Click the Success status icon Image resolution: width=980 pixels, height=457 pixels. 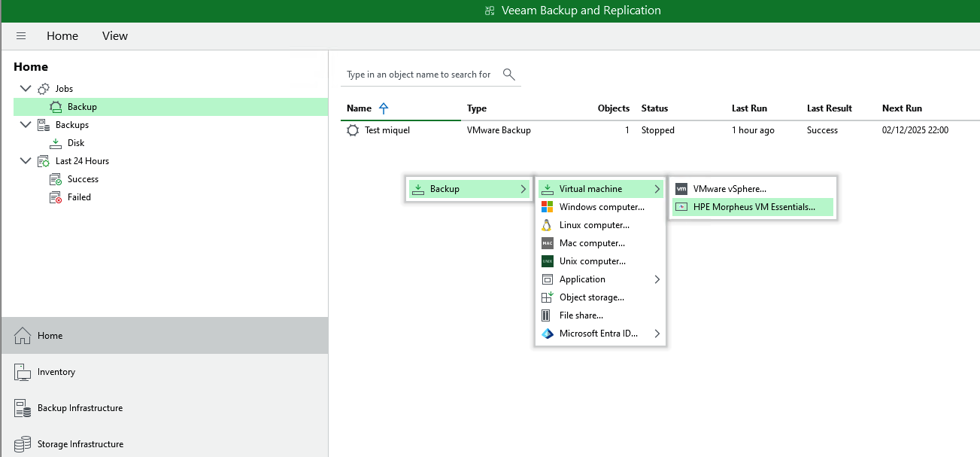pyautogui.click(x=56, y=179)
